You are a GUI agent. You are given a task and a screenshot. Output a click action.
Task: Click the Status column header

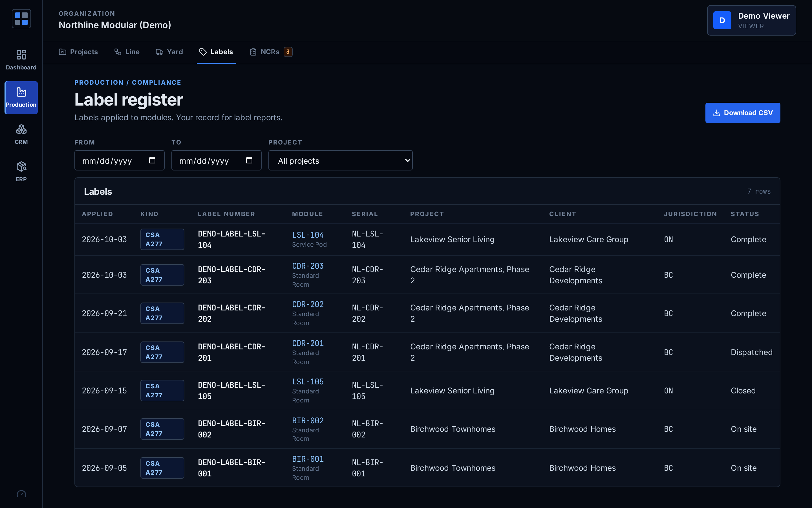point(745,214)
